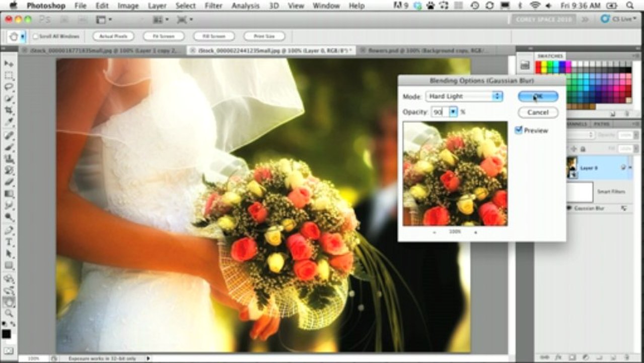
Task: Click the Actual Pixels button
Action: click(113, 36)
